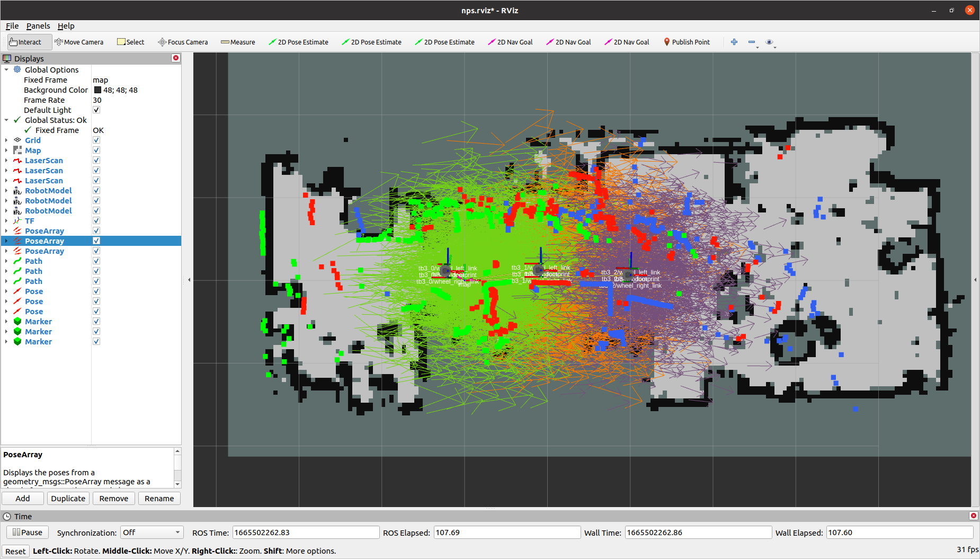The height and width of the screenshot is (559, 980).
Task: Click the third 2D Pose Estimate tool
Action: coord(444,42)
